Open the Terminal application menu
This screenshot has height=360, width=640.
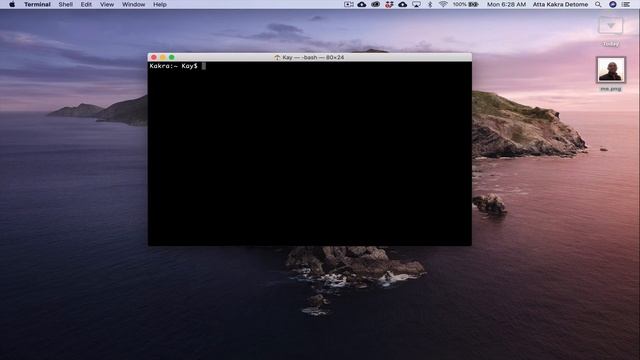point(37,4)
